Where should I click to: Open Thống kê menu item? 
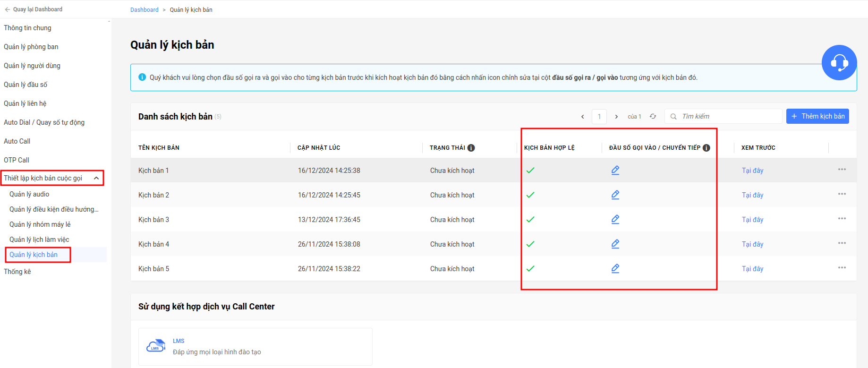(17, 272)
